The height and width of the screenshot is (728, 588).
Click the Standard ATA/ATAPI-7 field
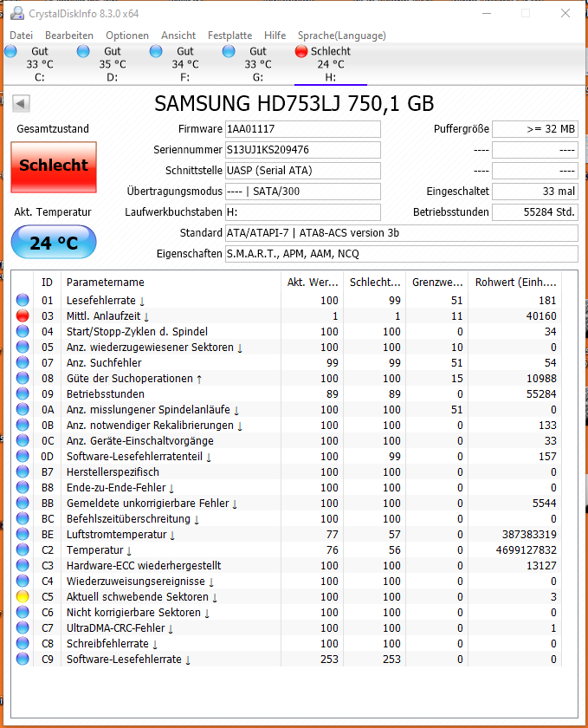(x=402, y=233)
